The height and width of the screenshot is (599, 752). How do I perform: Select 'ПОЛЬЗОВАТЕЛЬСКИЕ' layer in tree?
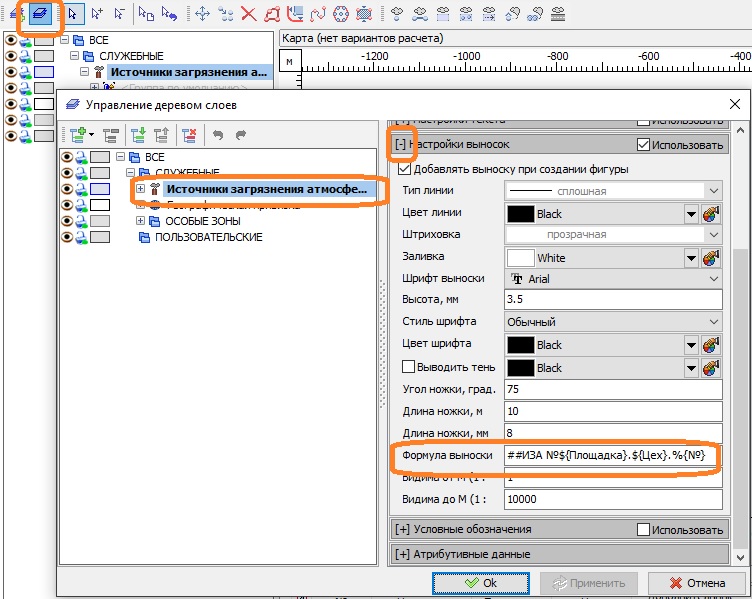pos(209,237)
